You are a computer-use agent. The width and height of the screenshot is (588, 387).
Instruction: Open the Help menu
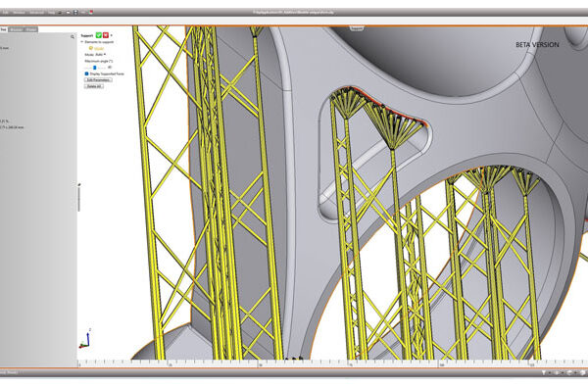point(51,13)
